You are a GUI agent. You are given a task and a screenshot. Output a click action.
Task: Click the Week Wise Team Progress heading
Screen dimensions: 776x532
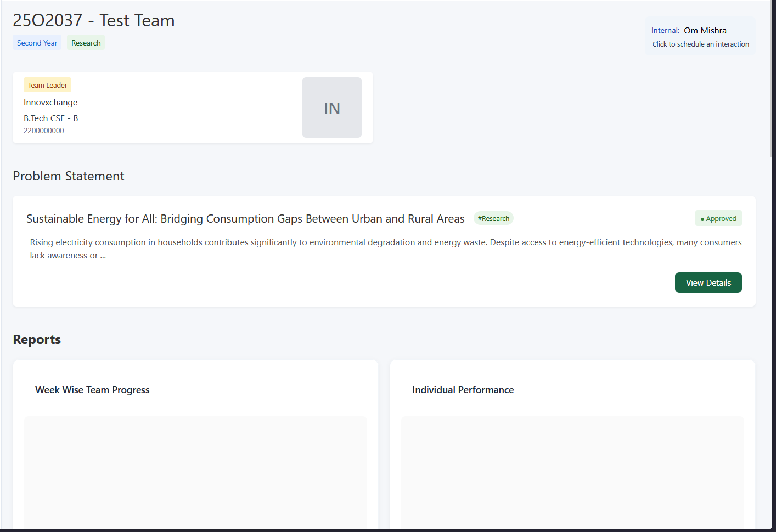click(92, 390)
